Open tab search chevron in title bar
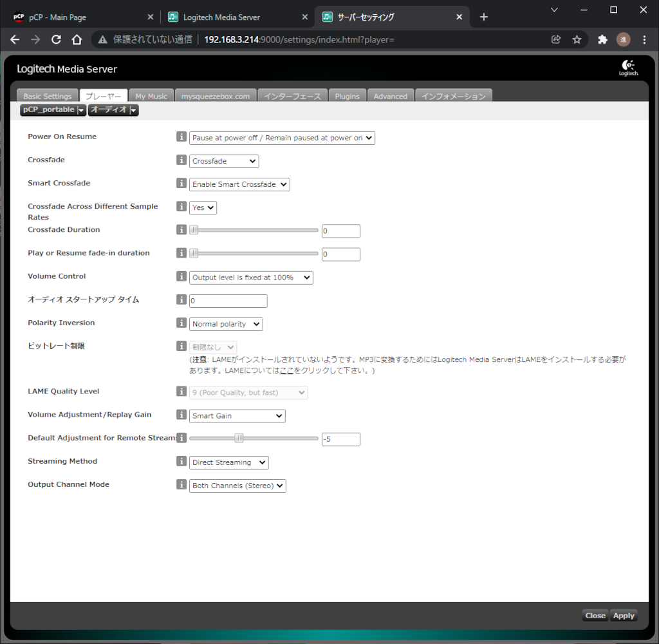Screen dimensions: 659x644 pyautogui.click(x=554, y=10)
